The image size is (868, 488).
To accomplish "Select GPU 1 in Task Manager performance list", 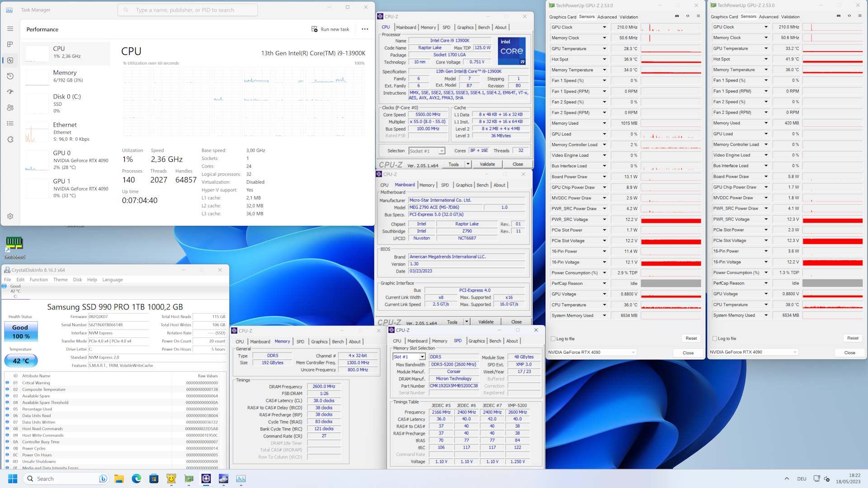I will (x=66, y=188).
